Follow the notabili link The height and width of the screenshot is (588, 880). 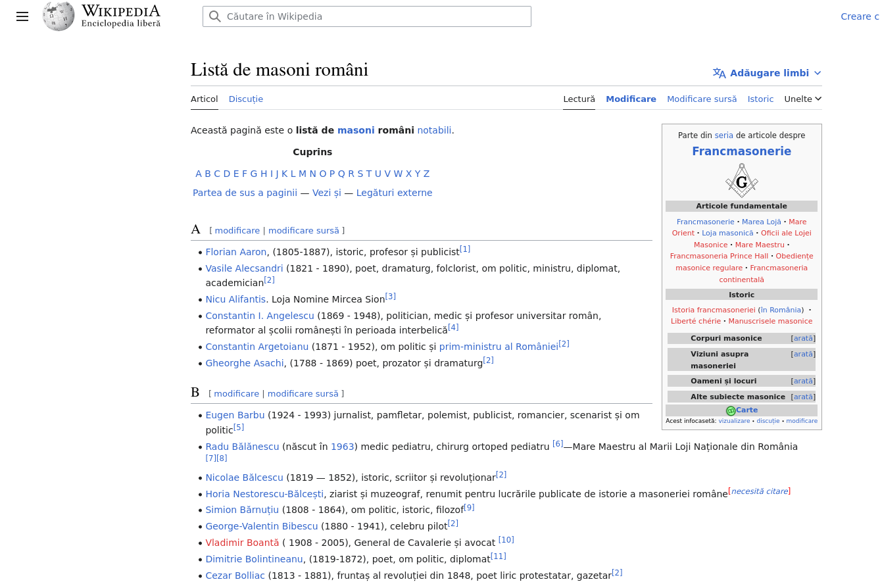pyautogui.click(x=434, y=130)
